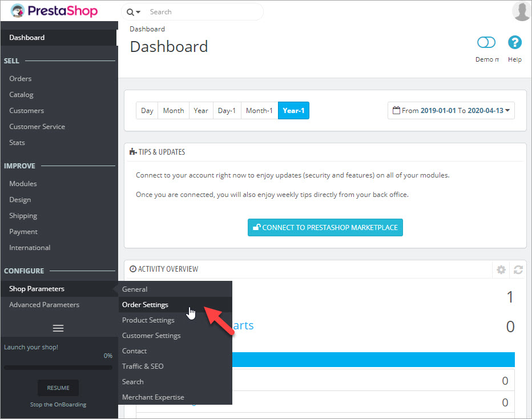Screen dimensions: 532x419
Task: Click the start date 2019-01-01
Action: pyautogui.click(x=438, y=111)
